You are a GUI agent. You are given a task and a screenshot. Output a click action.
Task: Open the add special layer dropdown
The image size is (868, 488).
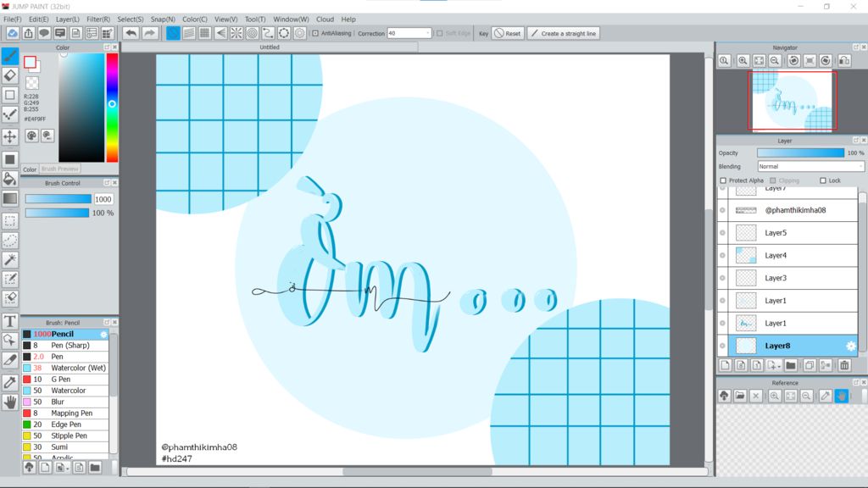(773, 365)
